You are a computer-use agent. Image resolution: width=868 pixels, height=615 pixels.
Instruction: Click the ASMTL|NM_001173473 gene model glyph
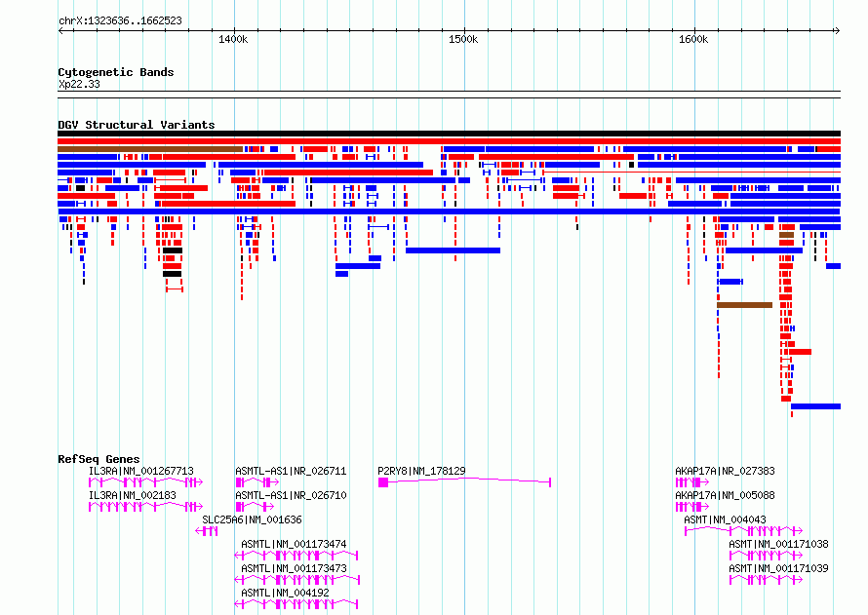pos(297,580)
